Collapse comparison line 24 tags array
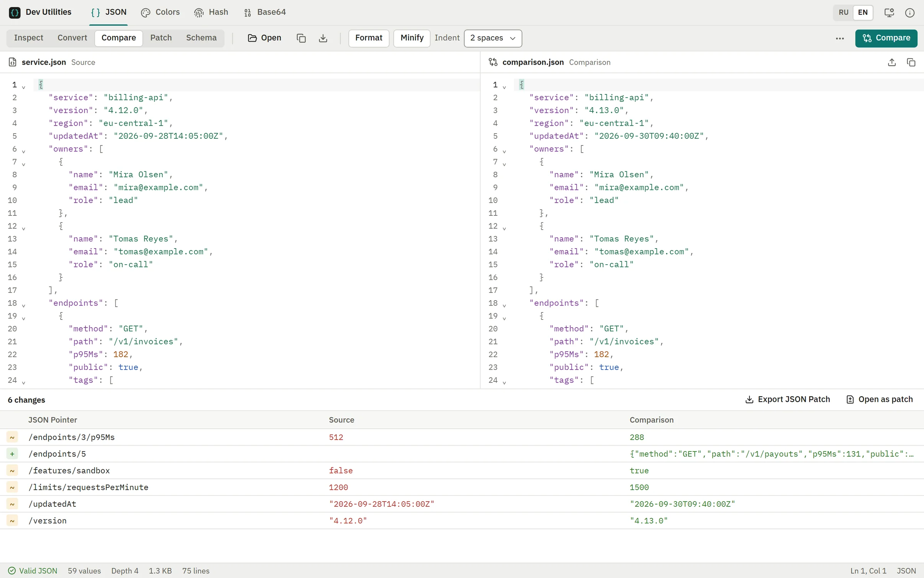 click(504, 382)
